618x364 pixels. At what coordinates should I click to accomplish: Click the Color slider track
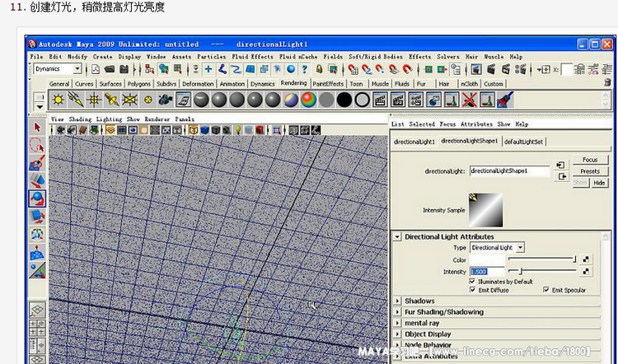point(542,259)
